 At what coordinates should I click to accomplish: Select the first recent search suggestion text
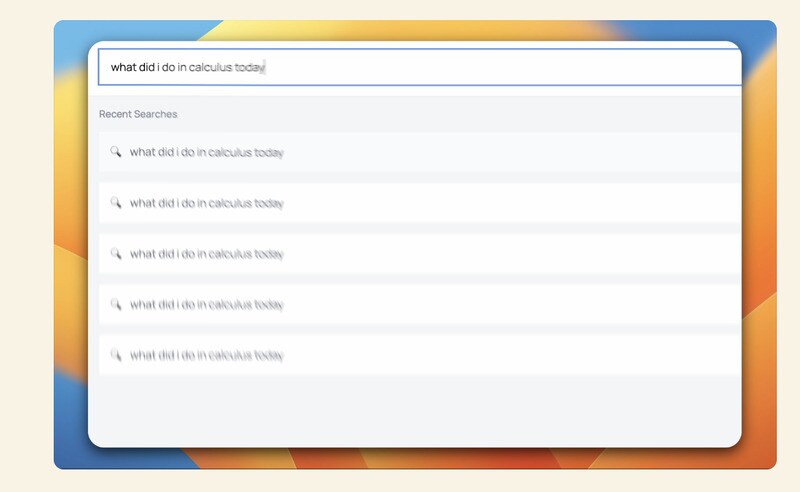click(207, 153)
